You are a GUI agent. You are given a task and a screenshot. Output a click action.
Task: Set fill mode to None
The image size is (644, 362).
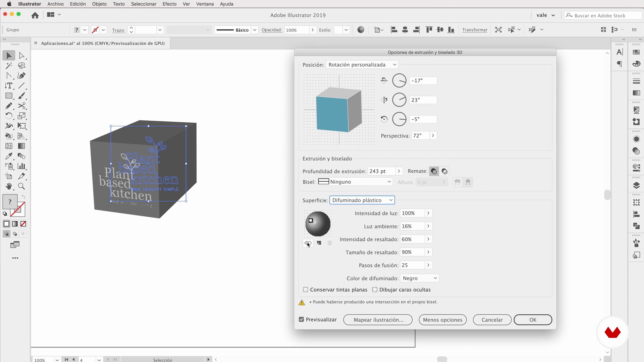coord(23,224)
